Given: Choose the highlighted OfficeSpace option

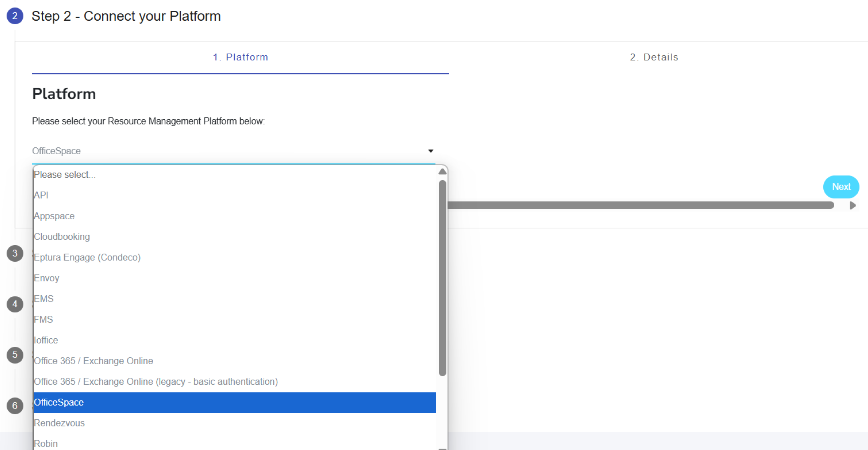Looking at the screenshot, I should [x=235, y=402].
